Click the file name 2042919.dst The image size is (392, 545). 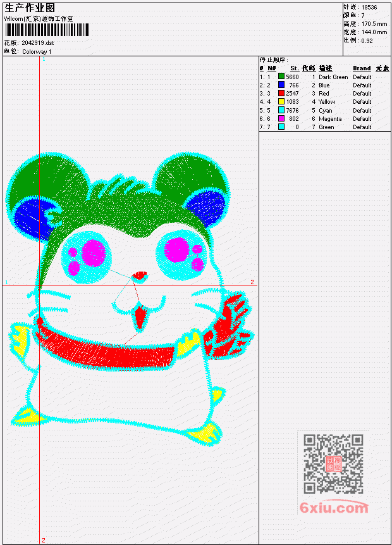tap(38, 43)
